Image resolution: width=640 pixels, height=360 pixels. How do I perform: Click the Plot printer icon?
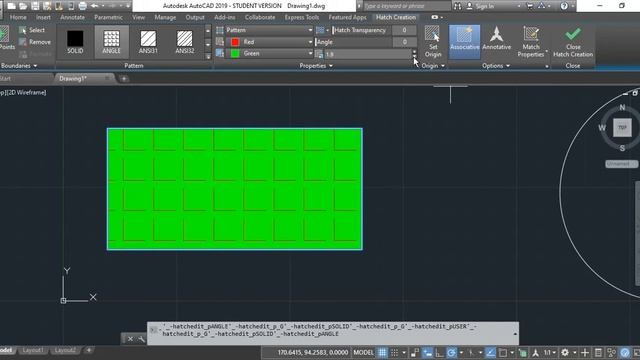[x=82, y=6]
